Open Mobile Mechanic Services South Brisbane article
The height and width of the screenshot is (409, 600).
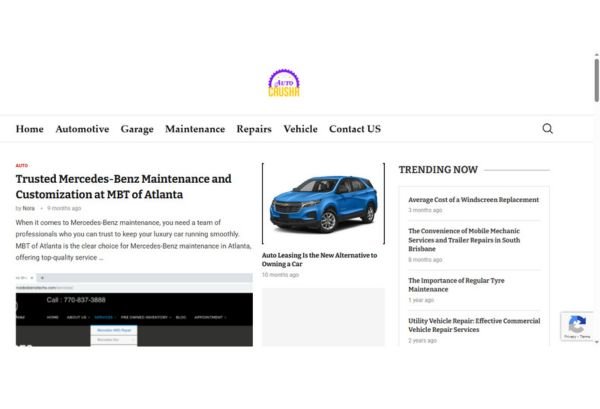(x=464, y=240)
